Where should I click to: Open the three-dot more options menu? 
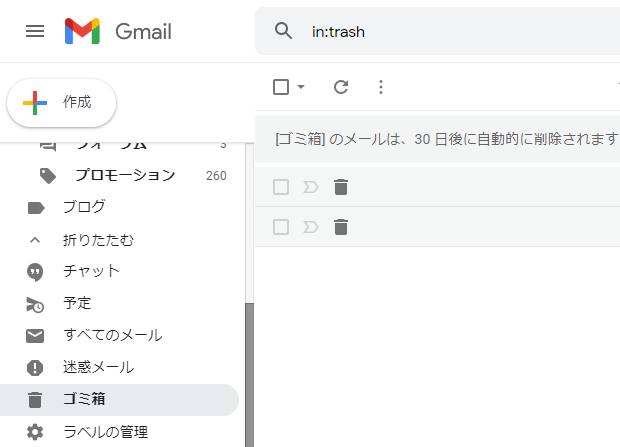pyautogui.click(x=380, y=87)
